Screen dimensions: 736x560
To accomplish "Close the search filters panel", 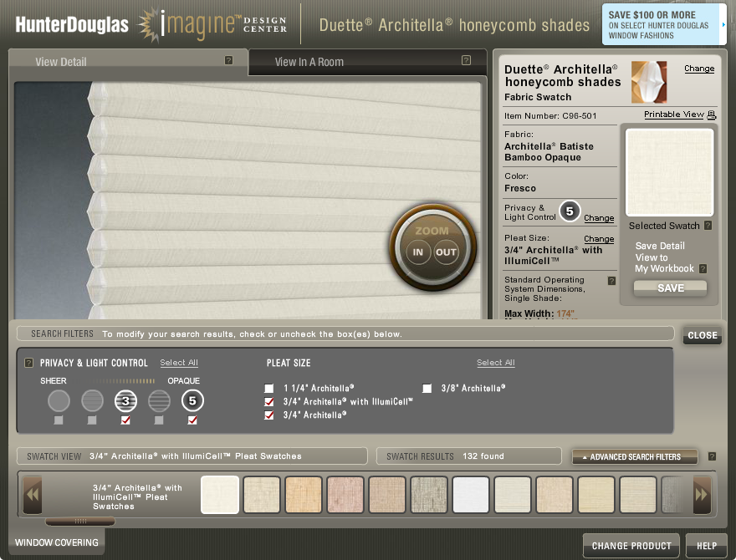I will 703,335.
